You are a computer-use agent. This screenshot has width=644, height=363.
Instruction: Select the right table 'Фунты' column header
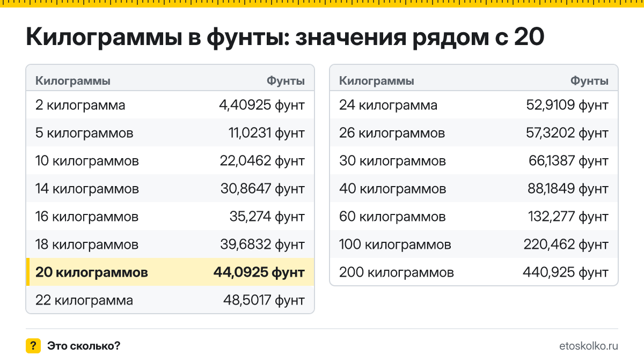pos(590,81)
